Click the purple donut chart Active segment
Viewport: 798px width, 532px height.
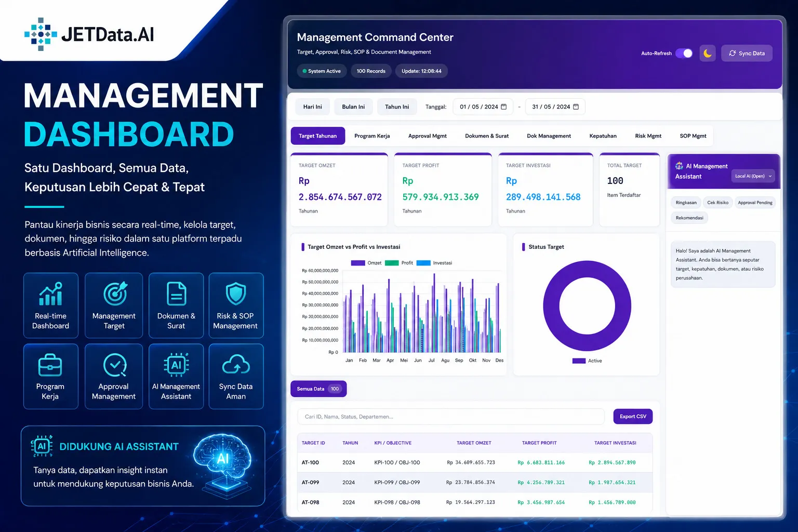(551, 307)
